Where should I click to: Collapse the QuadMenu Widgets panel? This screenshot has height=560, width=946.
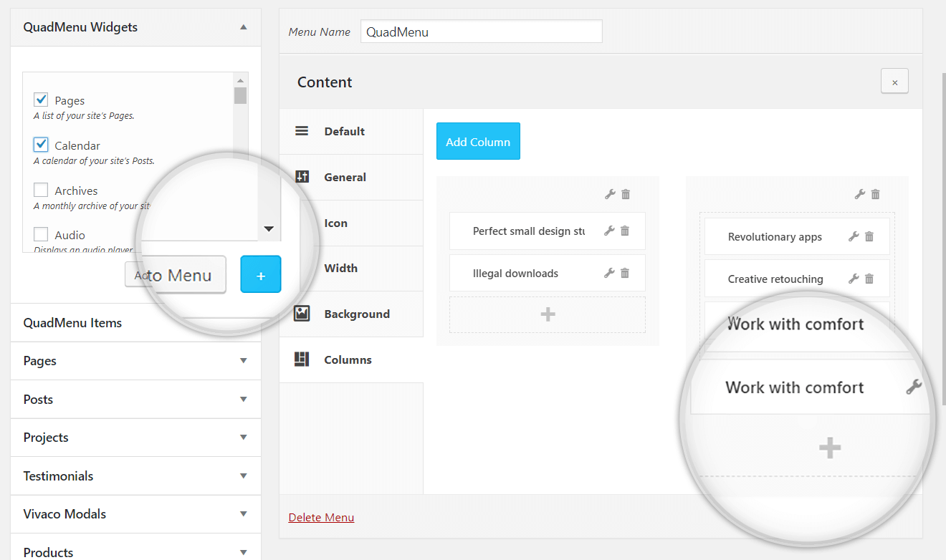244,26
